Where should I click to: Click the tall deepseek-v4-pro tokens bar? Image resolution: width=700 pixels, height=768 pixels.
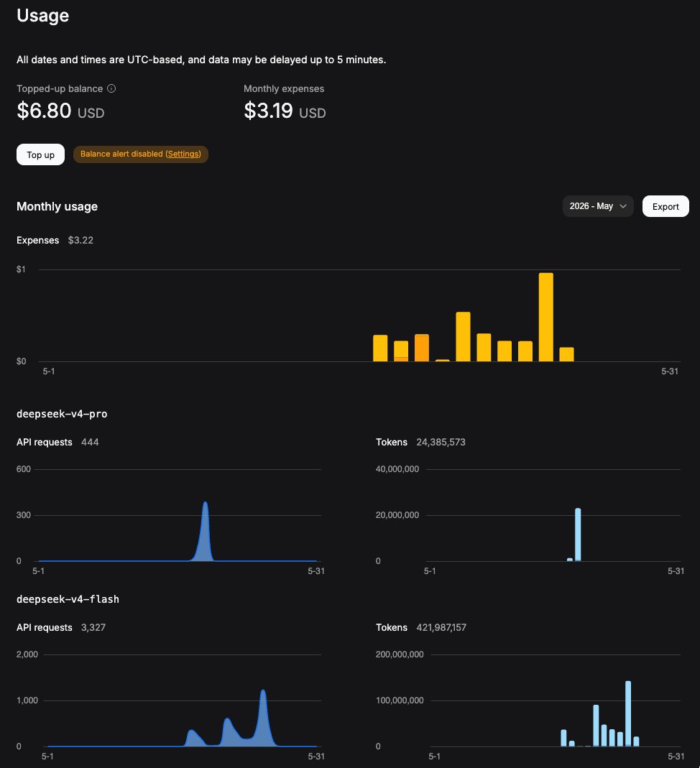click(578, 535)
